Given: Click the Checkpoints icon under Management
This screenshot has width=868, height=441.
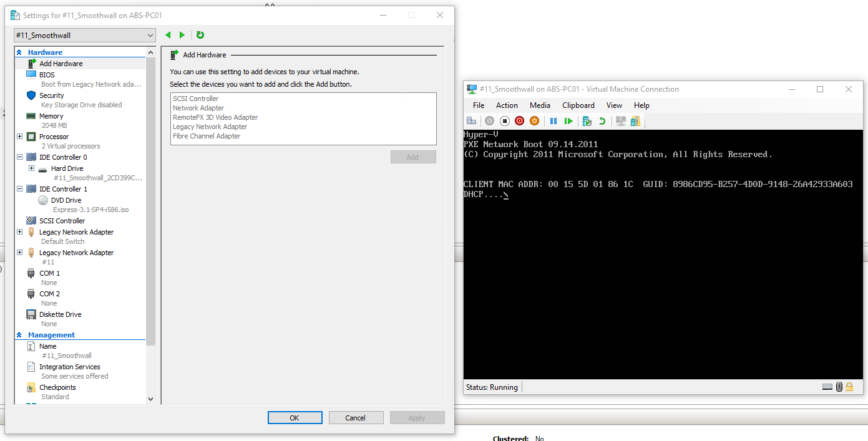Looking at the screenshot, I should pyautogui.click(x=31, y=387).
